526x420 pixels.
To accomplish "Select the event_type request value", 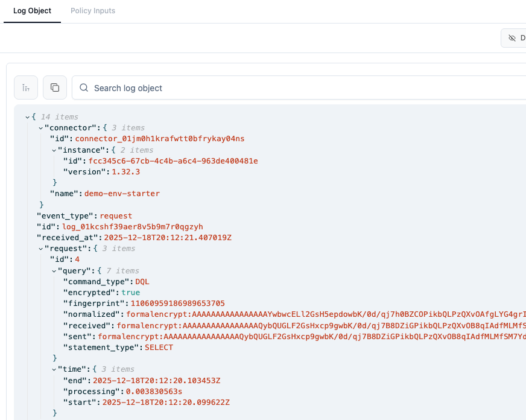I will pyautogui.click(x=116, y=215).
